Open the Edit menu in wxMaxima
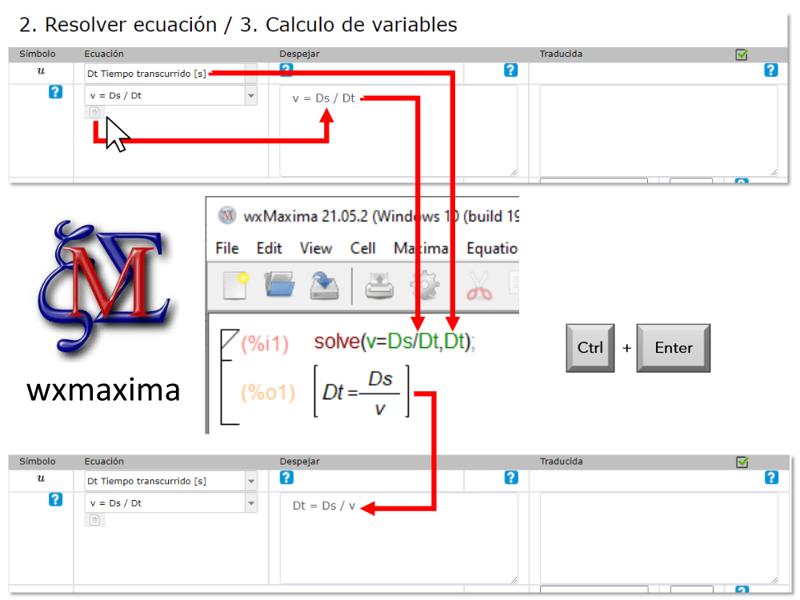This screenshot has width=800, height=600. (269, 248)
